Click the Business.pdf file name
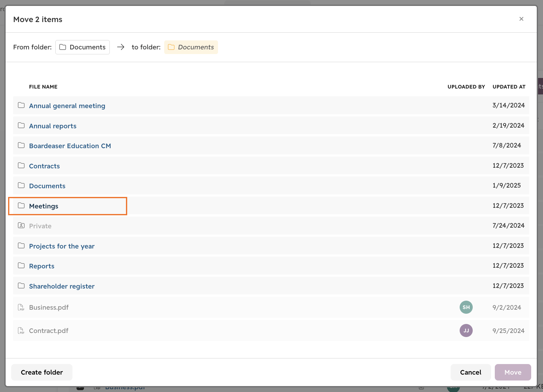543x392 pixels. pos(49,308)
